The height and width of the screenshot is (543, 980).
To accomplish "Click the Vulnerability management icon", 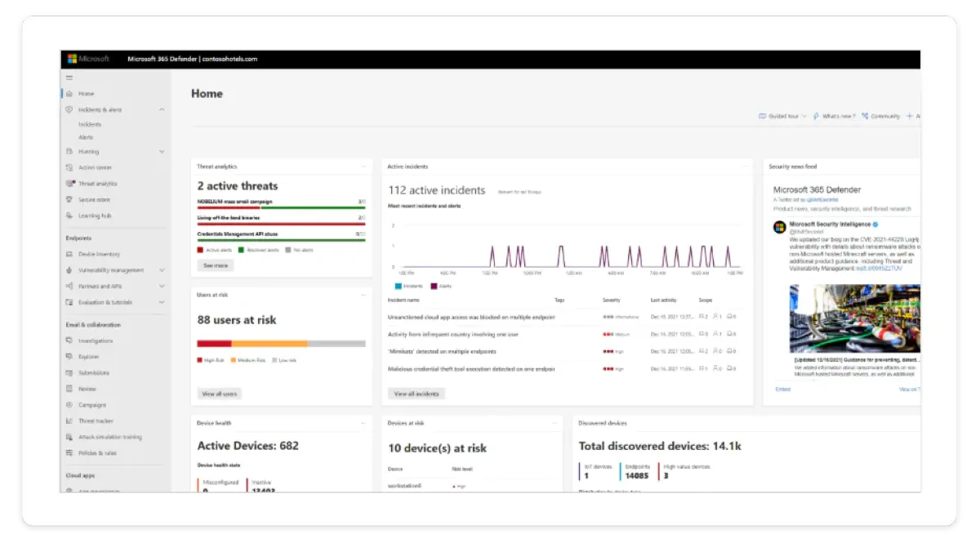I will click(x=69, y=270).
